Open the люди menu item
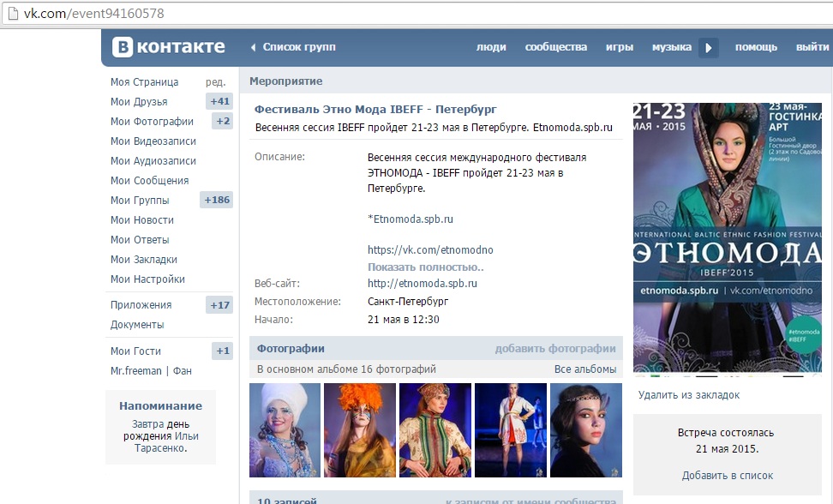833x504 pixels. (491, 47)
